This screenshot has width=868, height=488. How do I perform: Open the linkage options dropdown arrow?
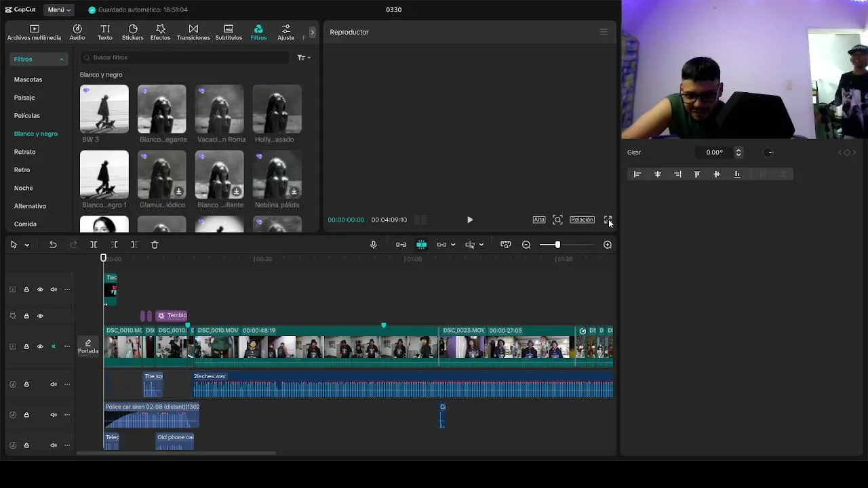click(x=453, y=245)
